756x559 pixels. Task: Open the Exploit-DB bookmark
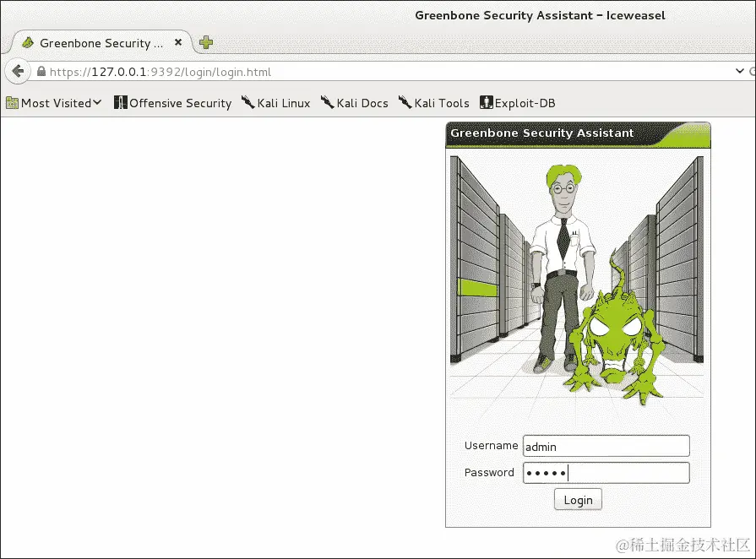[518, 103]
